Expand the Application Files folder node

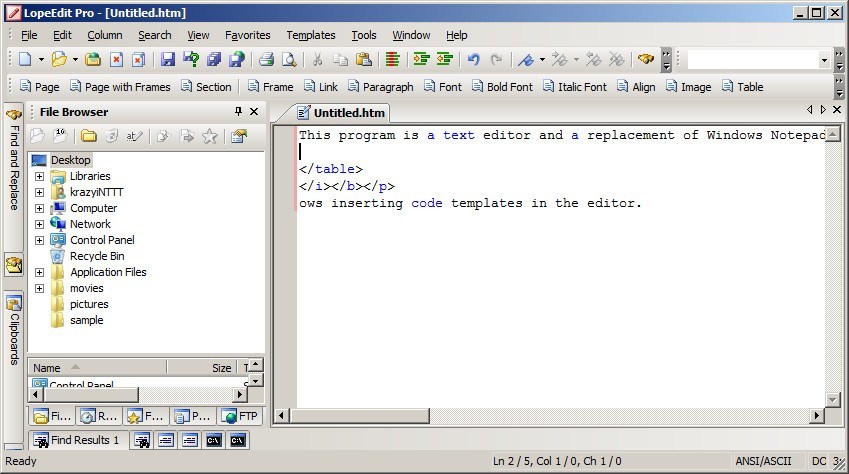pos(40,272)
